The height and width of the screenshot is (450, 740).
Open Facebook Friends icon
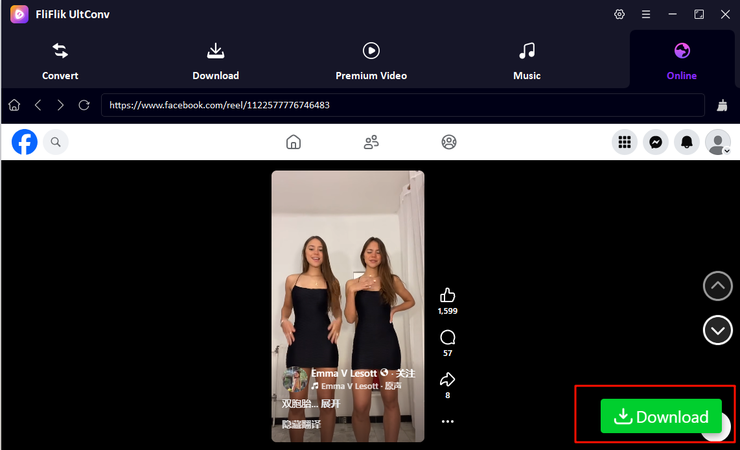pos(371,142)
